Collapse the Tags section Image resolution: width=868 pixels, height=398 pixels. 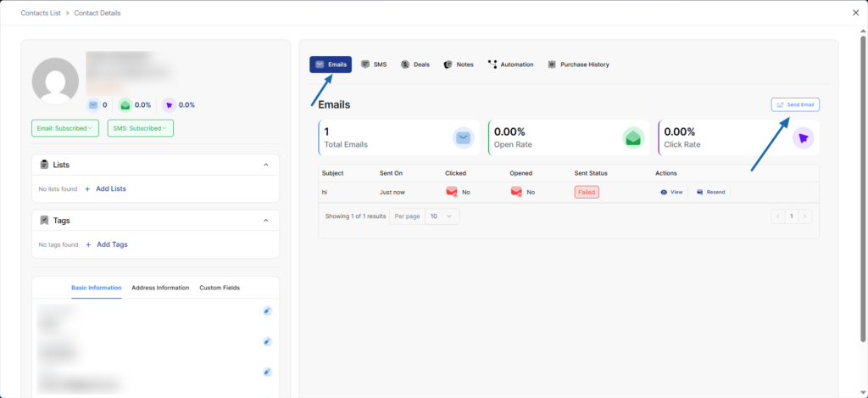265,221
